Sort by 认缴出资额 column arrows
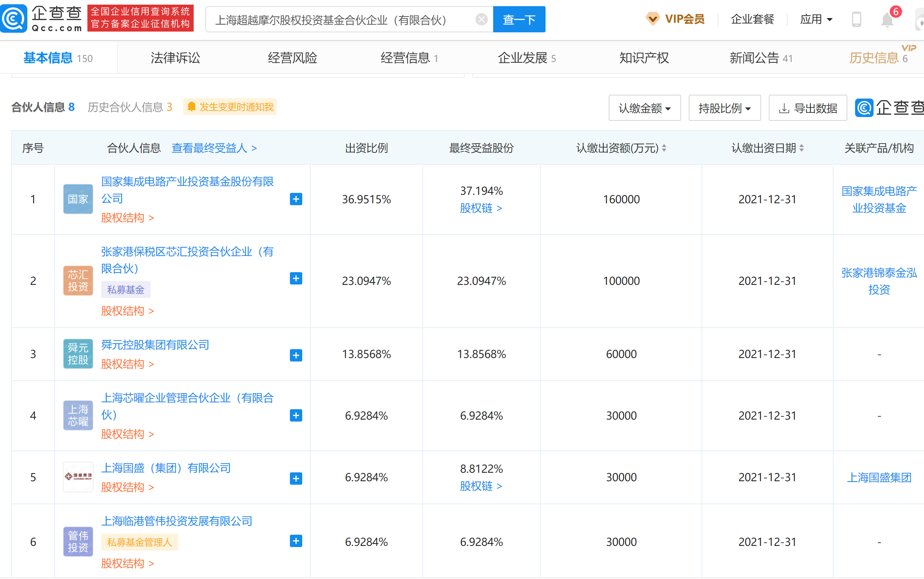Image resolution: width=924 pixels, height=579 pixels. coord(664,148)
